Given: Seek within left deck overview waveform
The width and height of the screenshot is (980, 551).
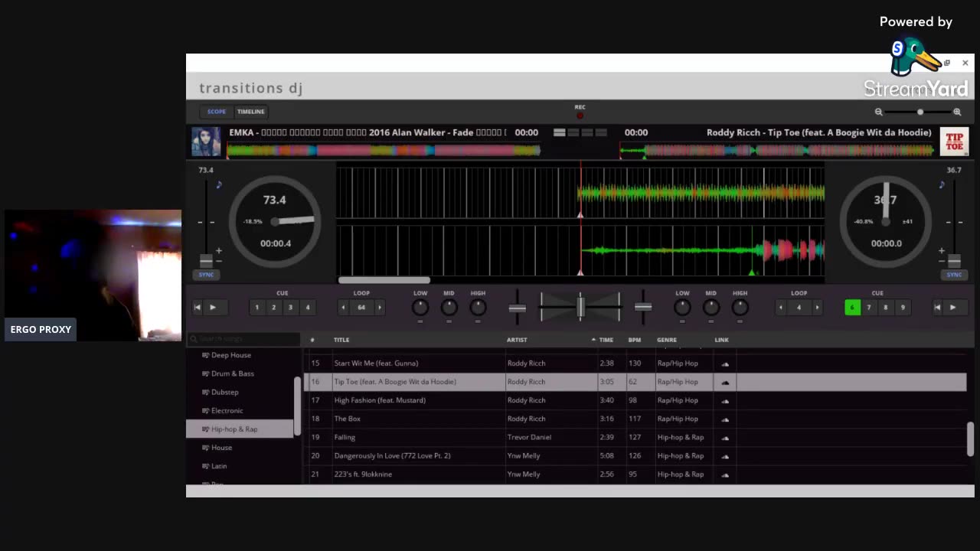Looking at the screenshot, I should (384, 150).
